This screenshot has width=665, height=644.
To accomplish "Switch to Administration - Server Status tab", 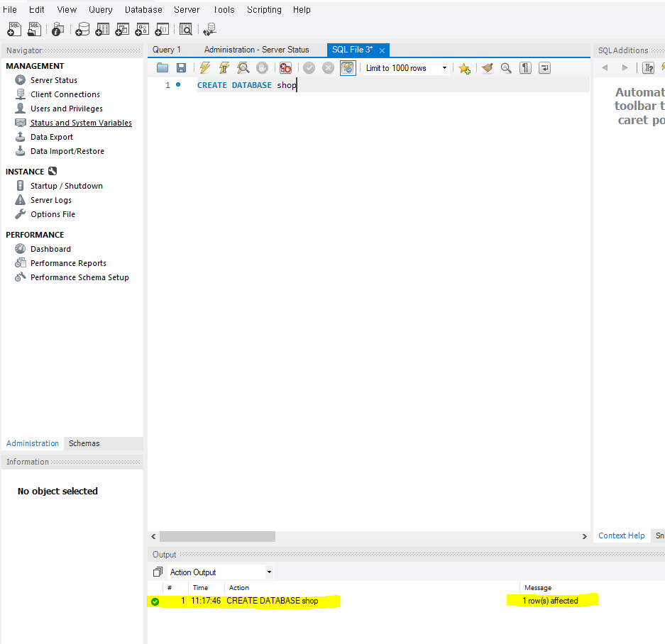I will click(257, 50).
